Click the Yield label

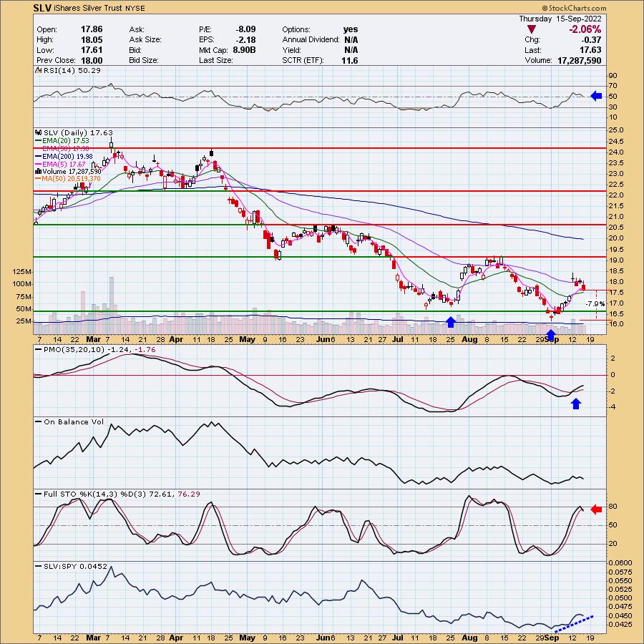tap(291, 50)
